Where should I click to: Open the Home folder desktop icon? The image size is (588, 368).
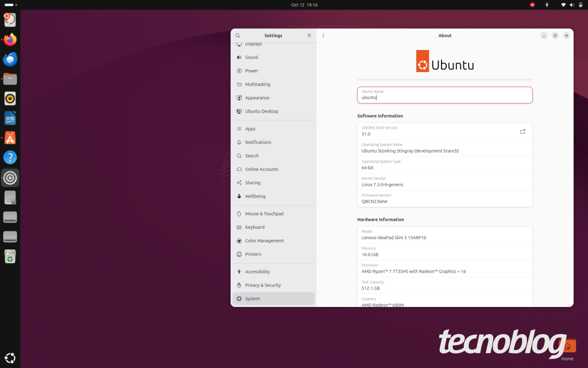tap(567, 349)
